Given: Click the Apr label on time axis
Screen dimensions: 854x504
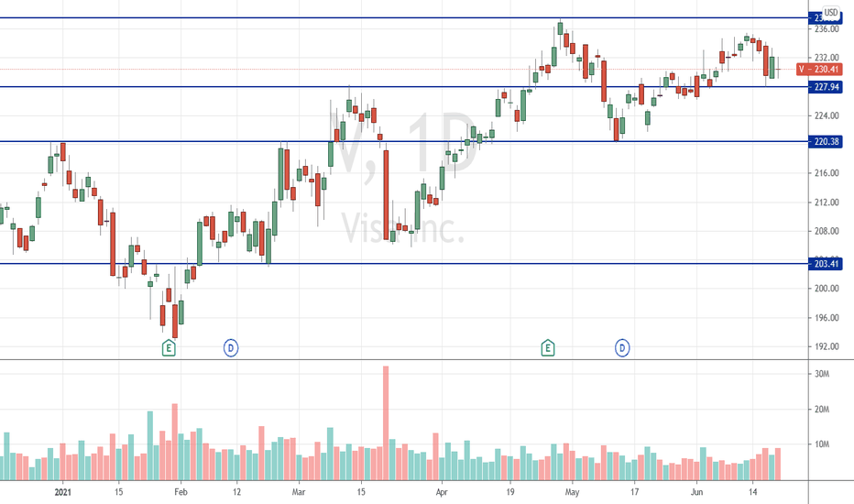Looking at the screenshot, I should (x=442, y=492).
